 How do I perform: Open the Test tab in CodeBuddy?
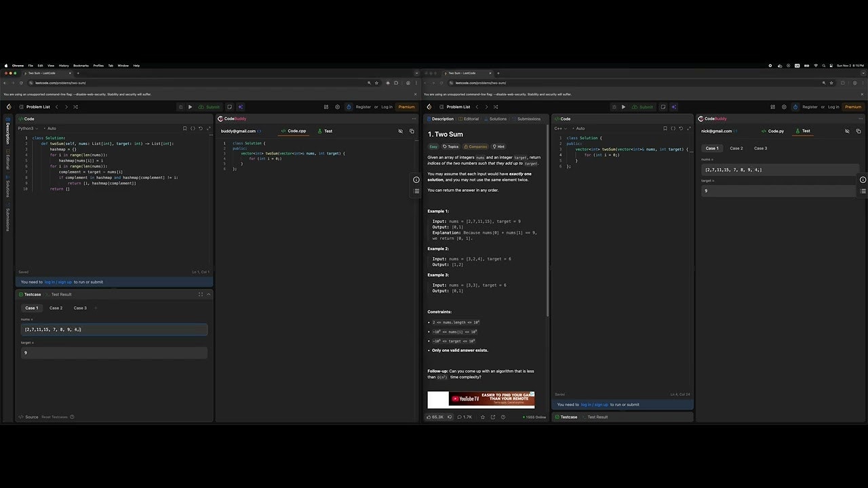click(328, 131)
